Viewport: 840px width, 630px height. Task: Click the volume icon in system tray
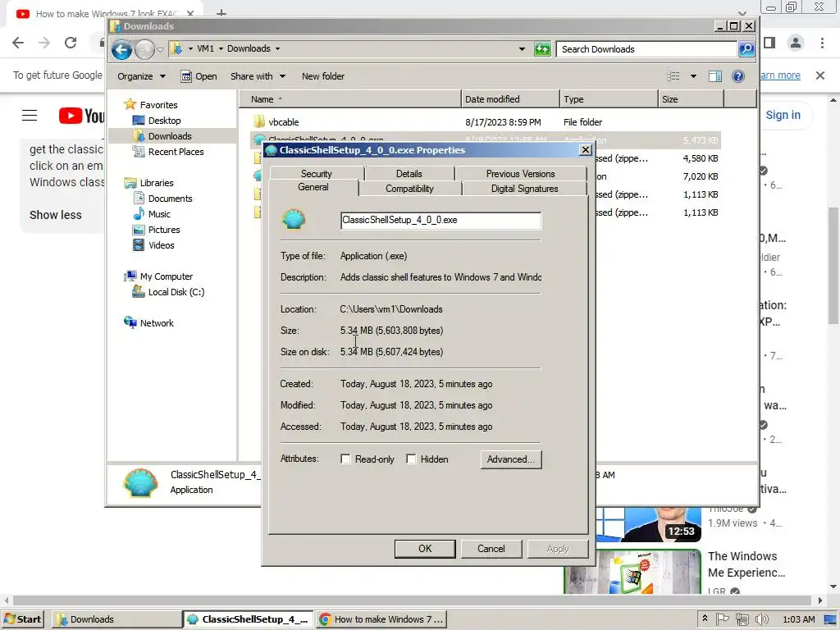(x=761, y=619)
